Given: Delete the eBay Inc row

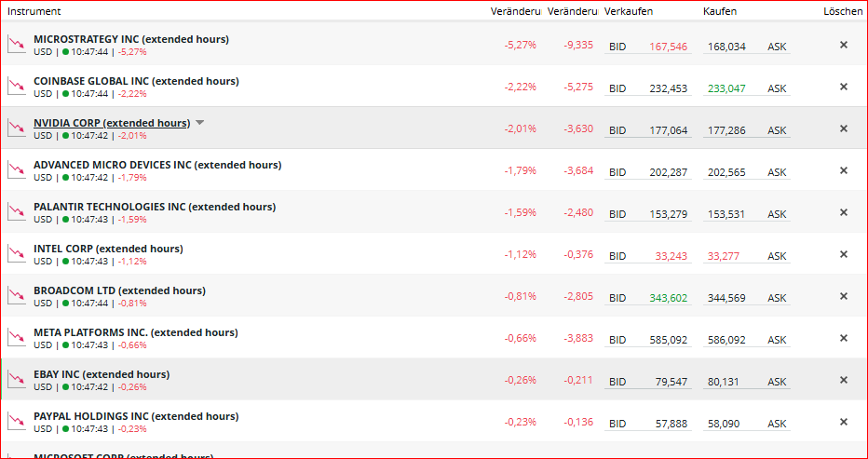Looking at the screenshot, I should (x=844, y=380).
